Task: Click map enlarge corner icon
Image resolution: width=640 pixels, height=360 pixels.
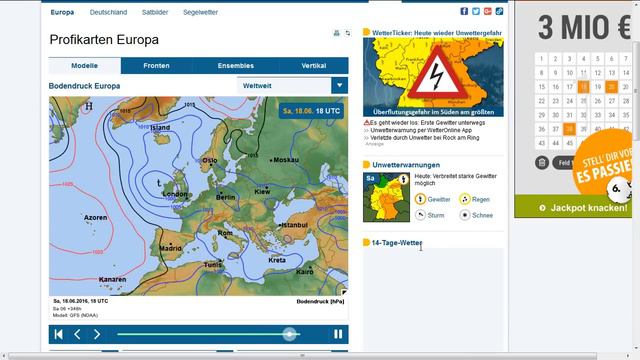Action: coord(344,292)
